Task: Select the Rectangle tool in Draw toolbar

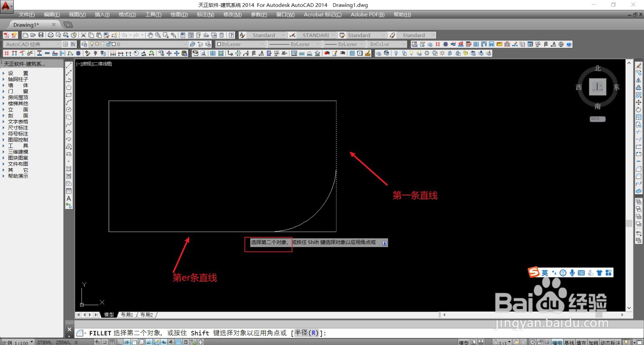Action: coord(69,95)
